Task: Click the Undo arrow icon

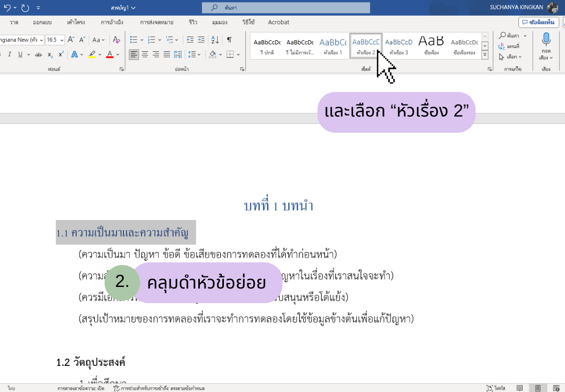Action: click(x=7, y=7)
